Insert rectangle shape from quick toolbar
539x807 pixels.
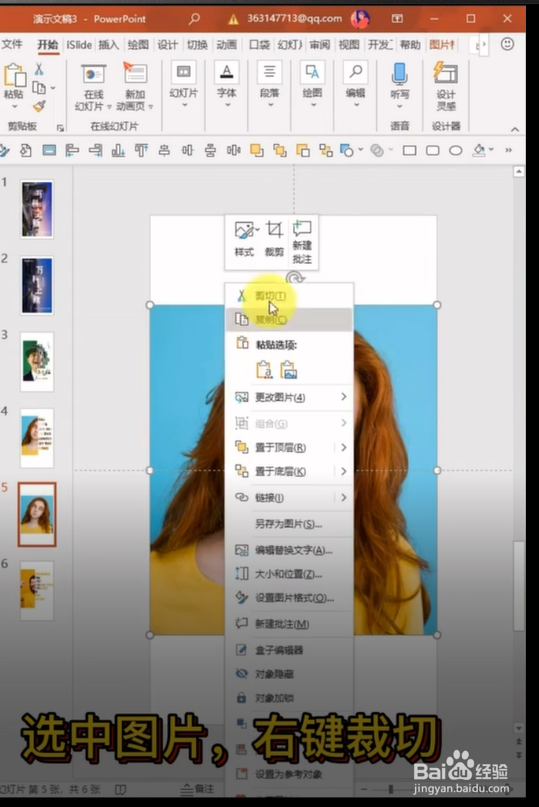[x=410, y=150]
